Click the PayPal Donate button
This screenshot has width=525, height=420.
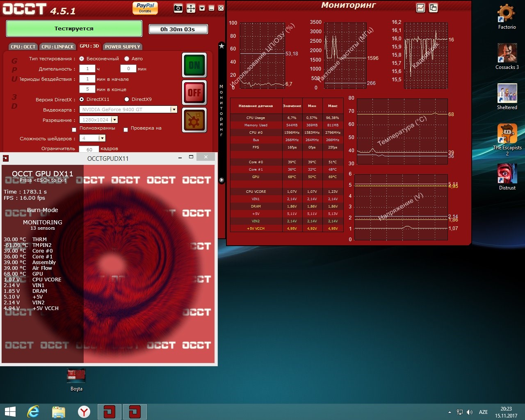point(145,8)
